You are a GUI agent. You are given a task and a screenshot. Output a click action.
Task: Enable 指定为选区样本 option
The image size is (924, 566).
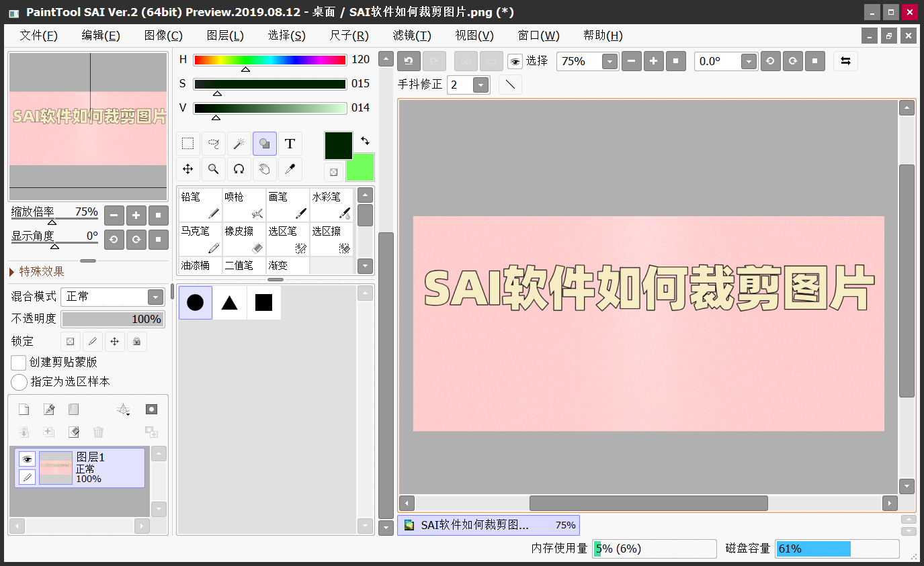coord(19,382)
